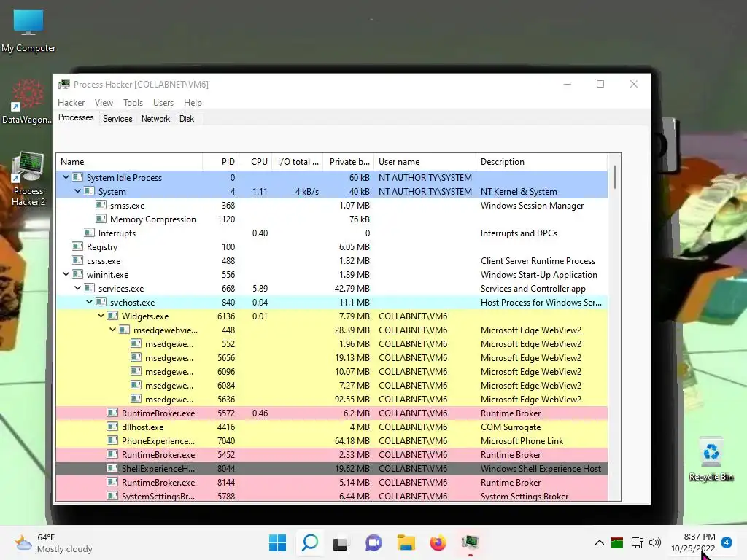
Task: Select the smss.exe process icon
Action: tap(101, 205)
